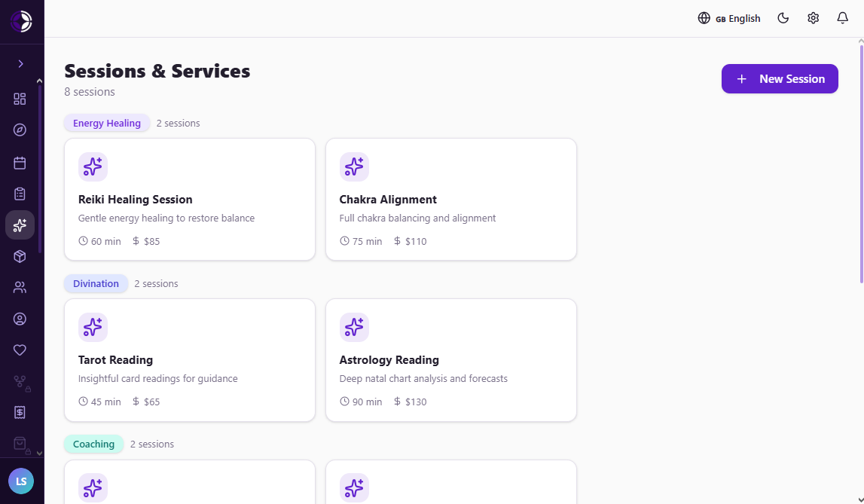Click the sparkle icon on second Coaching card
The height and width of the screenshot is (504, 864).
click(354, 488)
